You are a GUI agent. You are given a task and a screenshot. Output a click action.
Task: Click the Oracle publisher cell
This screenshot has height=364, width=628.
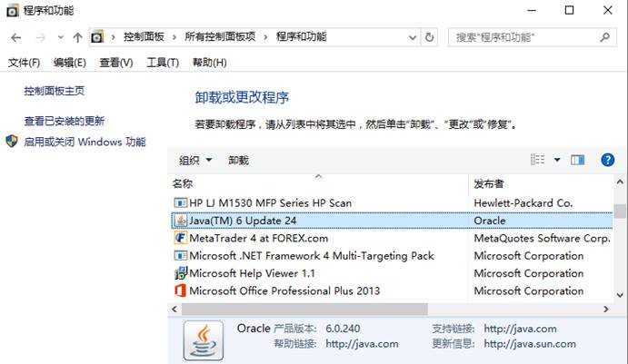coord(490,221)
